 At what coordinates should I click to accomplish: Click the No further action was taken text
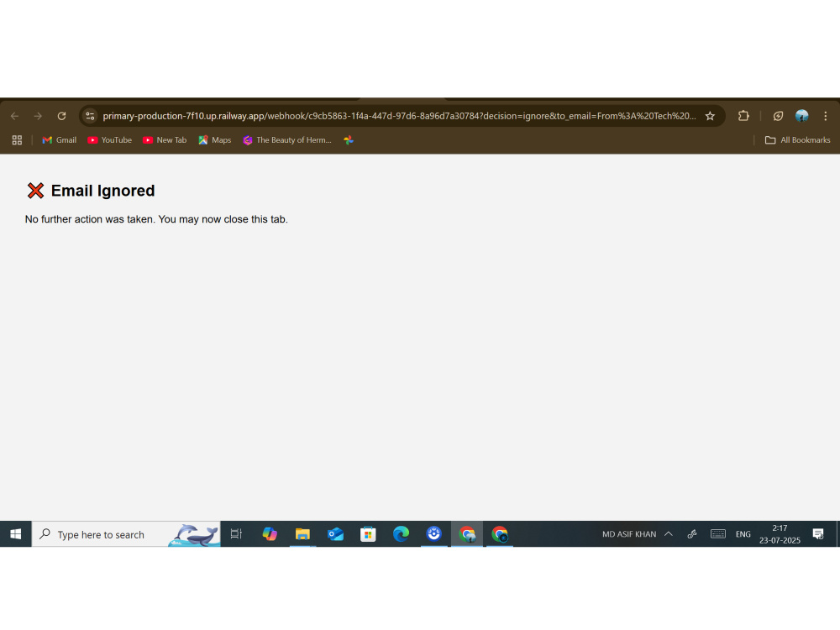click(156, 219)
